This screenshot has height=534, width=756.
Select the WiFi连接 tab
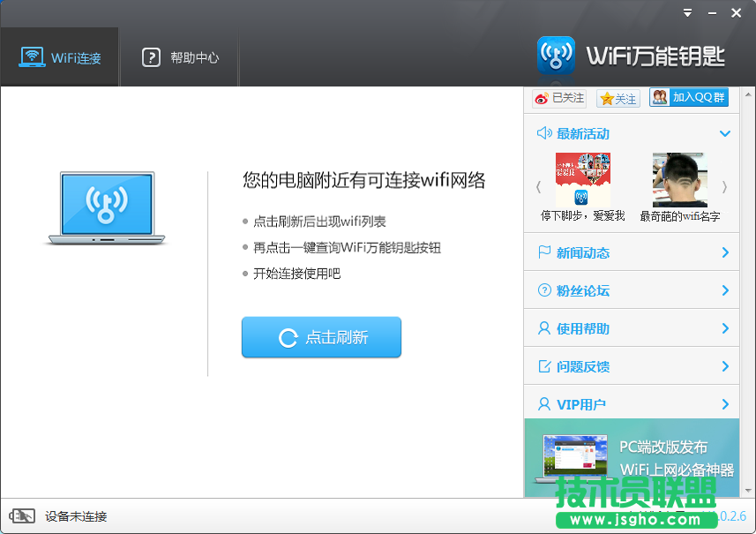pyautogui.click(x=60, y=56)
